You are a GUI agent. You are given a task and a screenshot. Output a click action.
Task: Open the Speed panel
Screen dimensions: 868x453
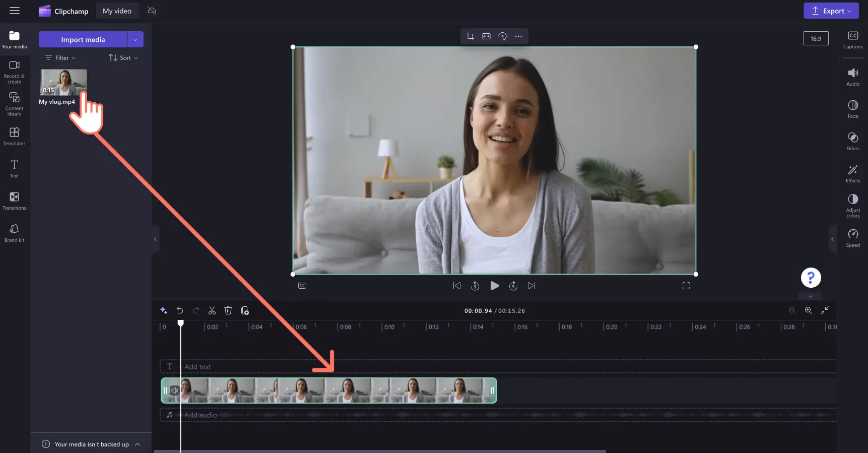(853, 238)
